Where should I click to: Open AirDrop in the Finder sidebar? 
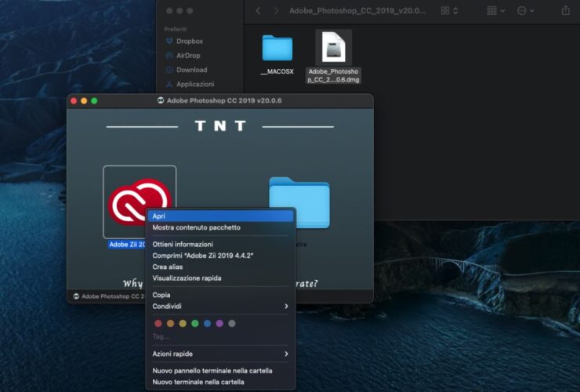[189, 56]
